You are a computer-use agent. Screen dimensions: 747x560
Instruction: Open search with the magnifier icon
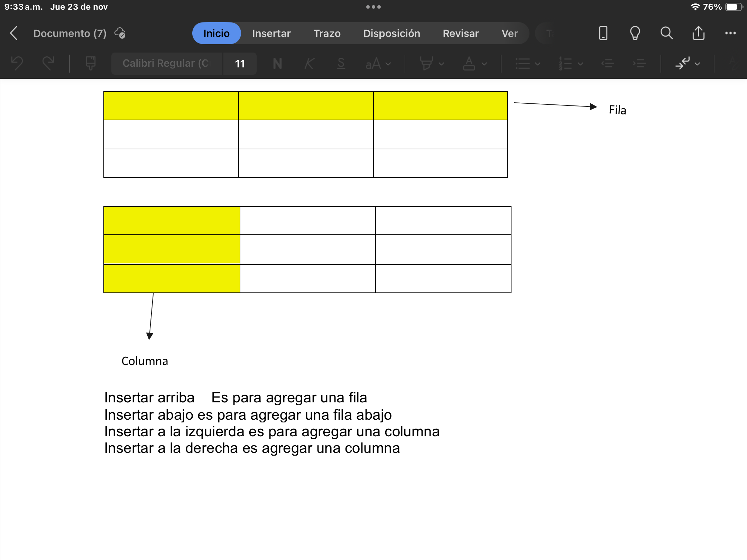point(666,33)
